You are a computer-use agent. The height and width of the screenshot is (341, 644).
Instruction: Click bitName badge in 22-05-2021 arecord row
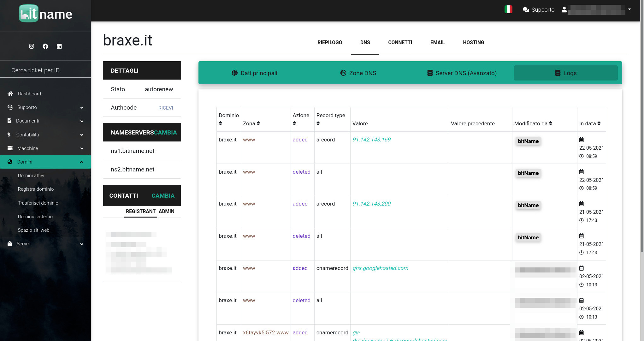click(528, 141)
